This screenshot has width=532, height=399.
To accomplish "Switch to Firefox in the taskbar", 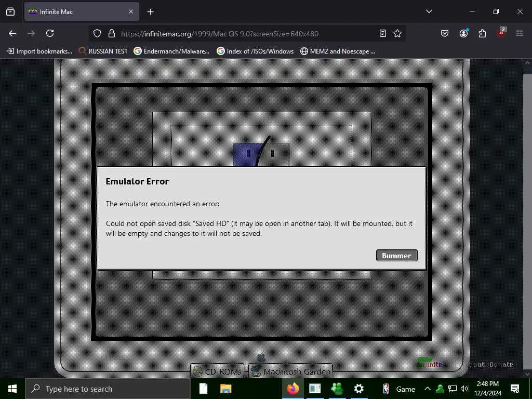I will (293, 389).
